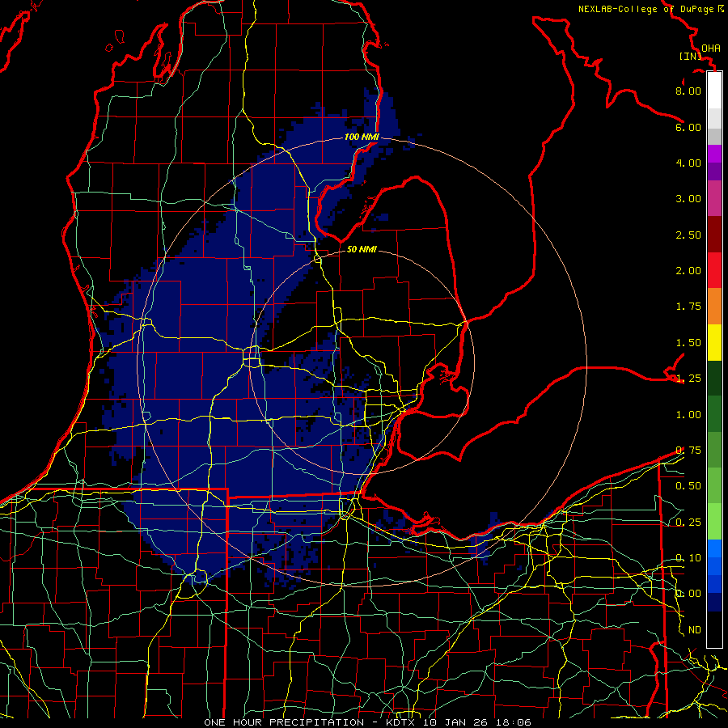728x728 pixels.
Task: Click the 50 NMI range ring label
Action: coord(362,249)
